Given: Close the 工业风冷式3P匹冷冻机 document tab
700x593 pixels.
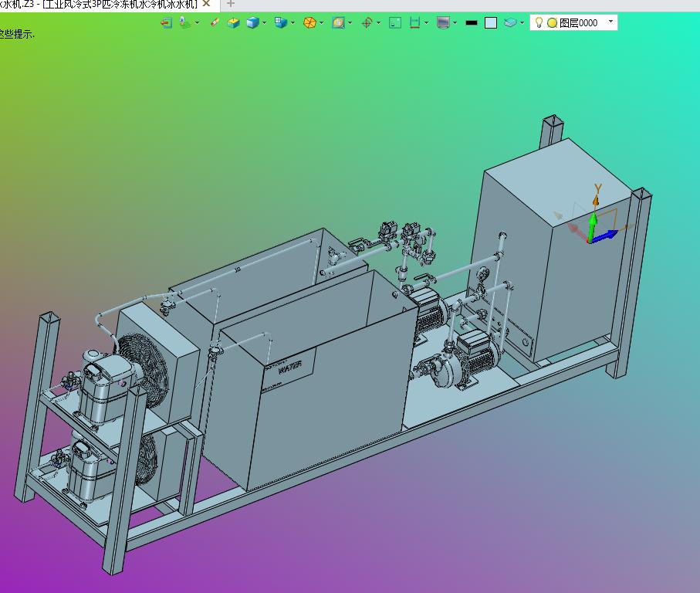Looking at the screenshot, I should tap(206, 4).
